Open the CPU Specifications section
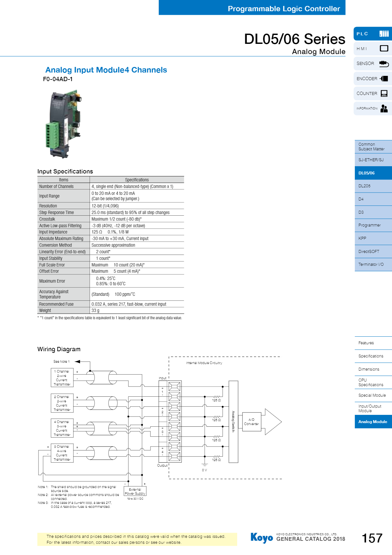The width and height of the screenshot is (392, 555). (373, 383)
